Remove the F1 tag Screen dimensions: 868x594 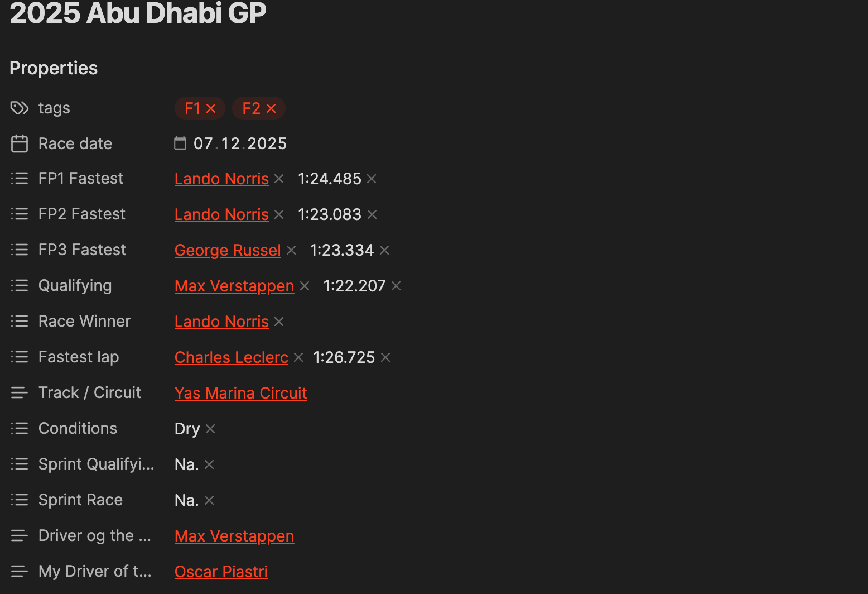[x=211, y=108]
